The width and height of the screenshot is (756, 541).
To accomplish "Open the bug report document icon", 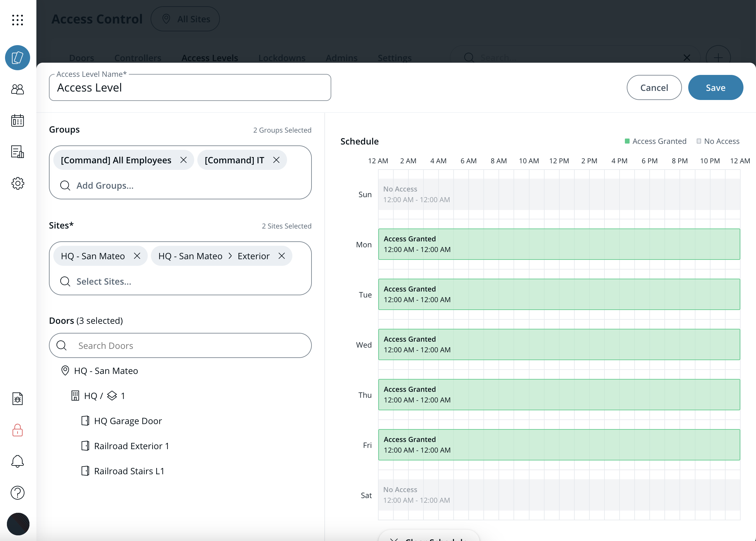I will [17, 399].
